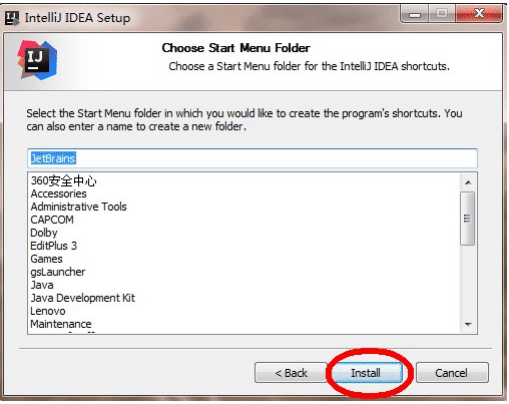Cancel the IntelliJ IDEA setup
Image resolution: width=509 pixels, height=404 pixels.
(452, 372)
